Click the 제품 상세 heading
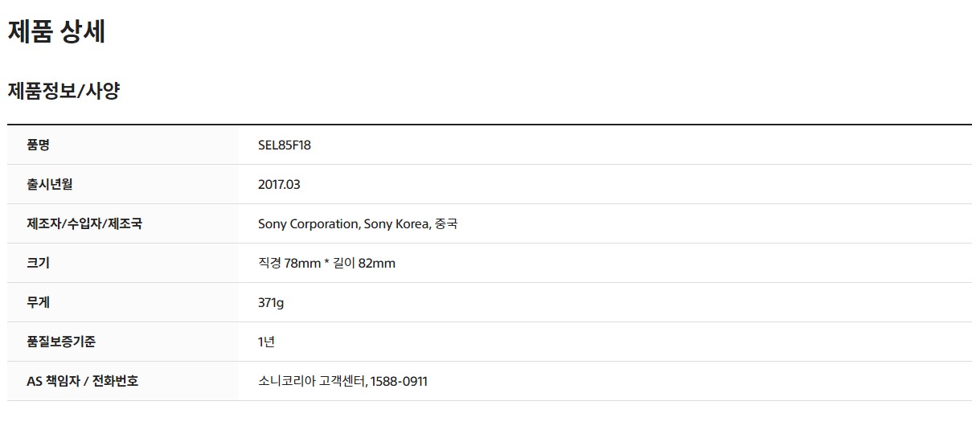 [x=56, y=31]
